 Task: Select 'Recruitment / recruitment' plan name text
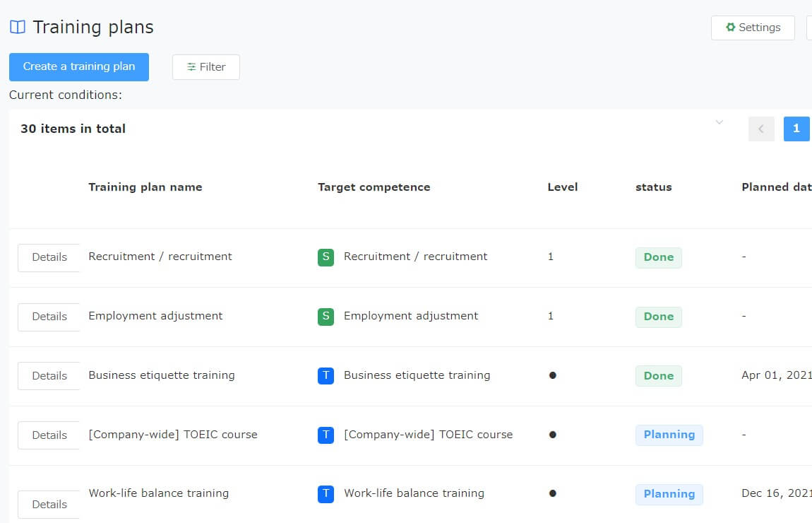click(x=160, y=257)
